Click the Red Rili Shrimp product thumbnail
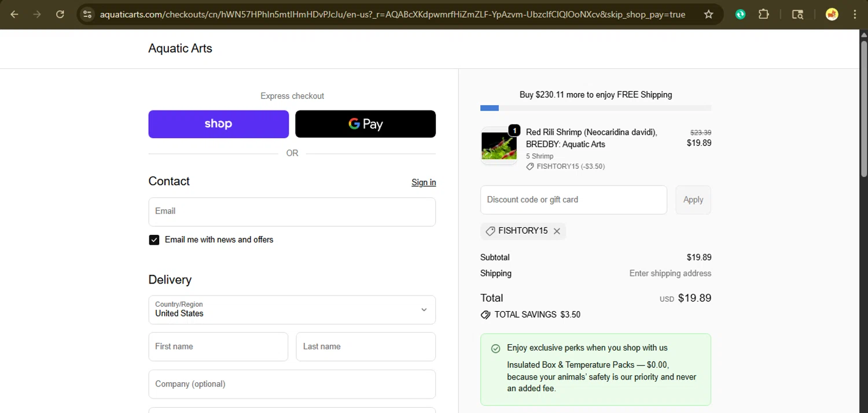 (x=499, y=146)
